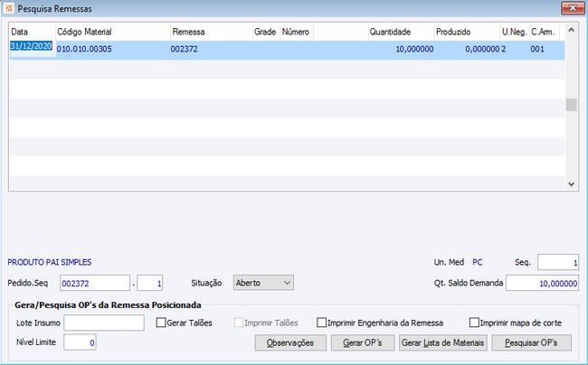The width and height of the screenshot is (588, 365).
Task: Click Gerar Lista de Materiais button
Action: click(443, 342)
